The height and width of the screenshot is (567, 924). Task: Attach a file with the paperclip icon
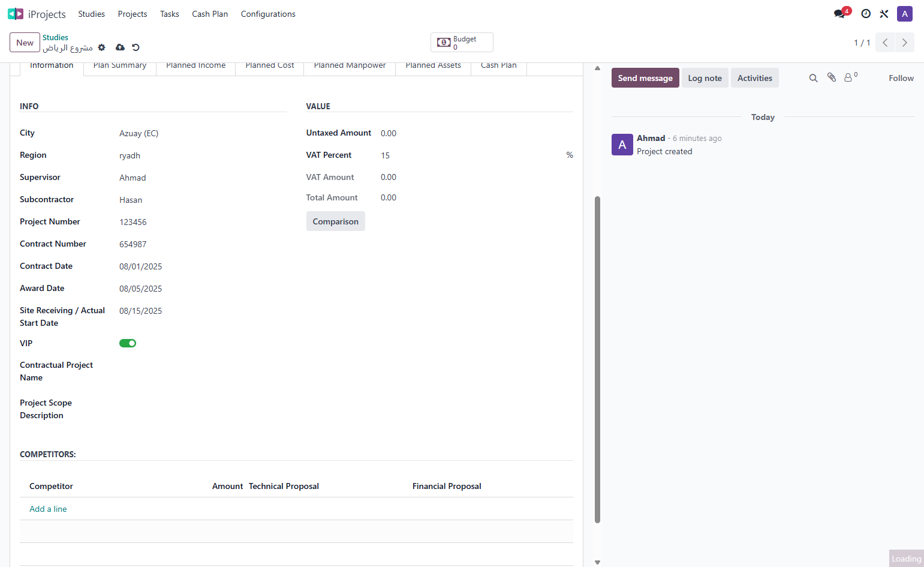832,77
